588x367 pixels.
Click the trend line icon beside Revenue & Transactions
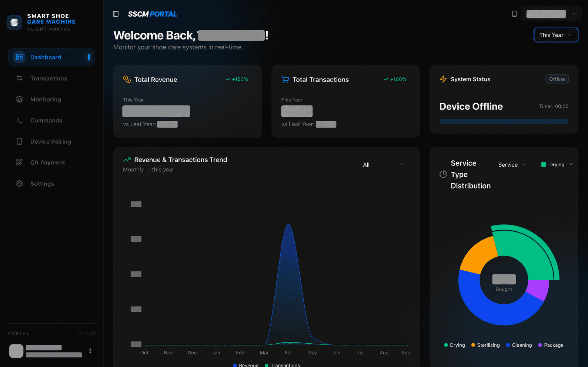coord(127,160)
